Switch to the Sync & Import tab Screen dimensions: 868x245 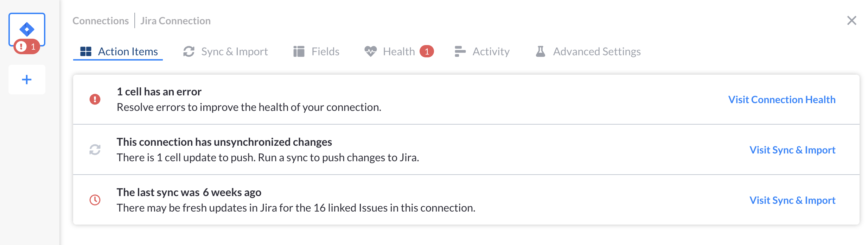(x=225, y=51)
